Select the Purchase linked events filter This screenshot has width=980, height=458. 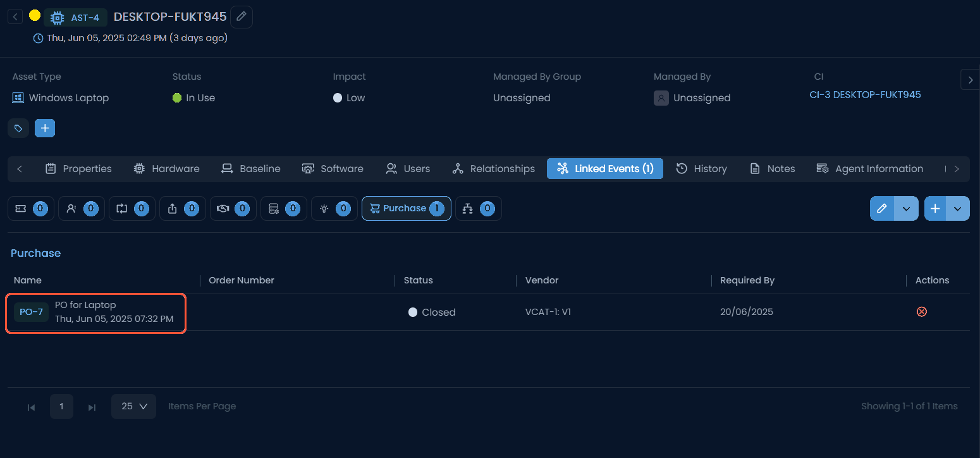click(407, 208)
